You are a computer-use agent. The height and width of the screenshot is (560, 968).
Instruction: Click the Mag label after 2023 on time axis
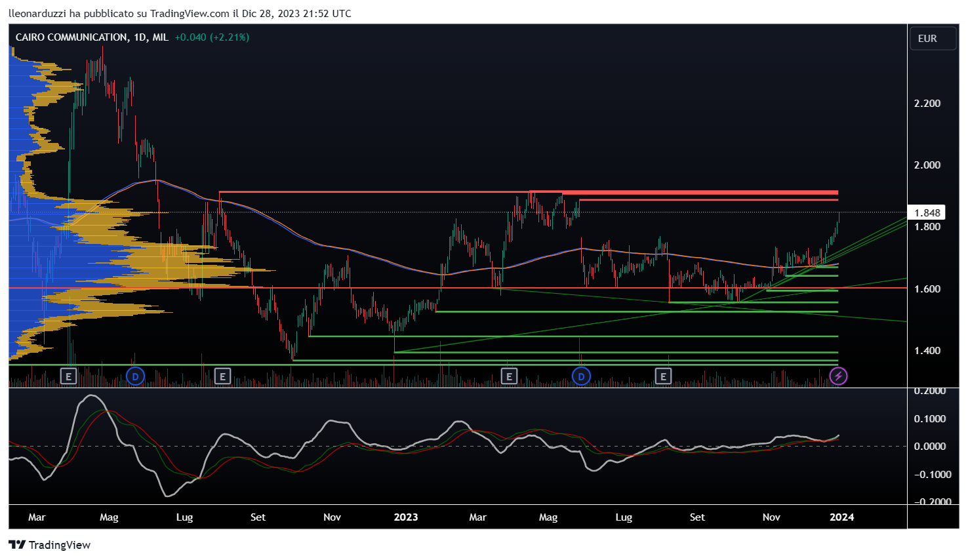(x=548, y=517)
